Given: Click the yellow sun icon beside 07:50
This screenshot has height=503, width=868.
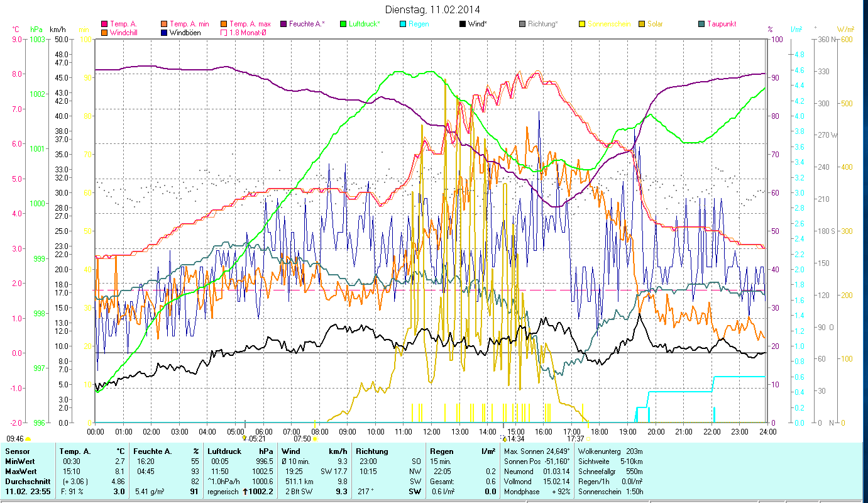Looking at the screenshot, I should (x=315, y=439).
